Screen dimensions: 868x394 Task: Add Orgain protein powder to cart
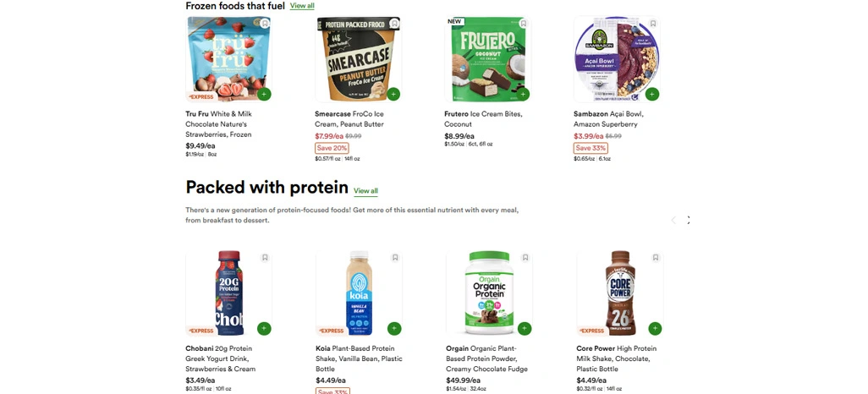(525, 328)
